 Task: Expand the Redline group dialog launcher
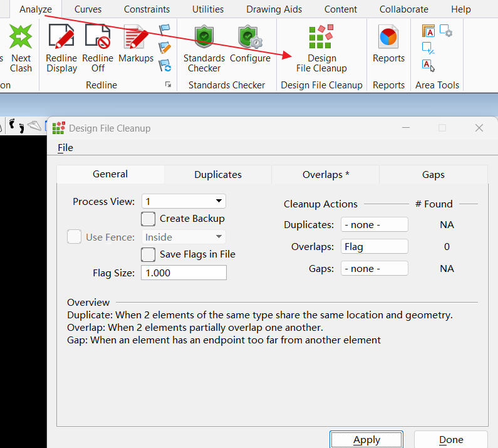[x=168, y=85]
